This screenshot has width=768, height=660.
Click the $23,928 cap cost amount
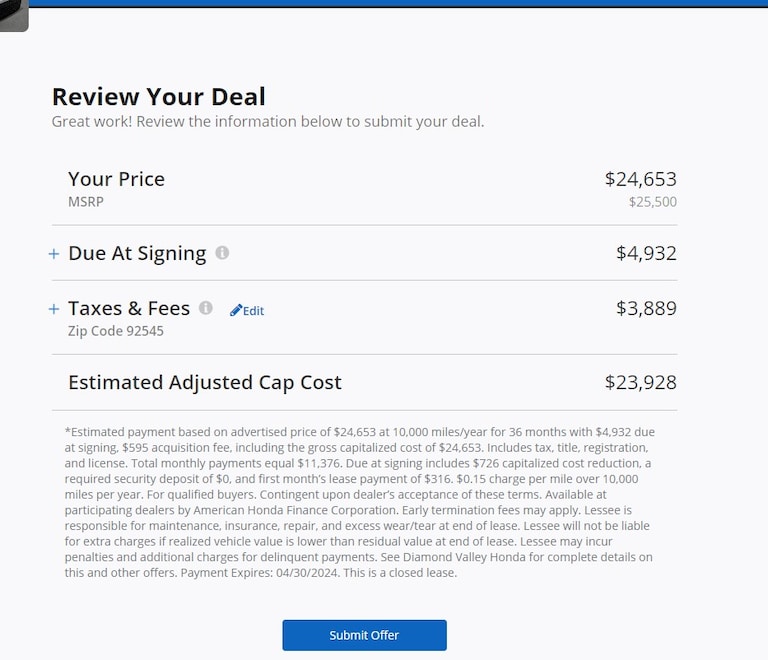[640, 382]
